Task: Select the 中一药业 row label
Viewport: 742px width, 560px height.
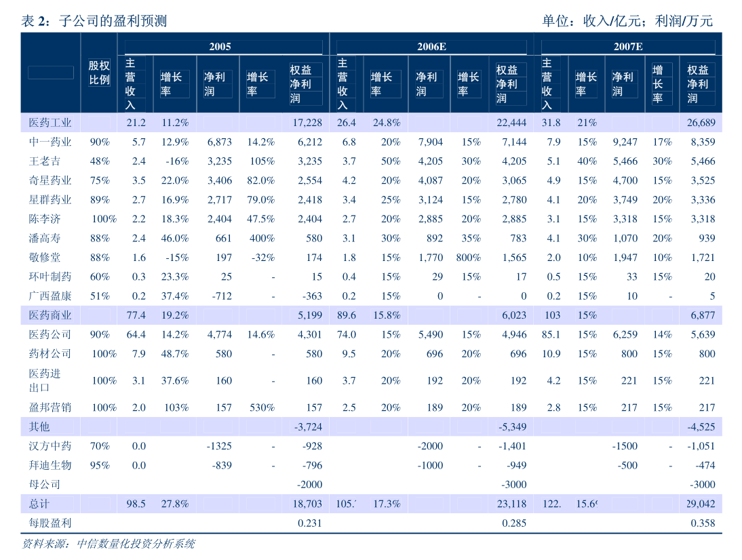Action: click(x=50, y=142)
